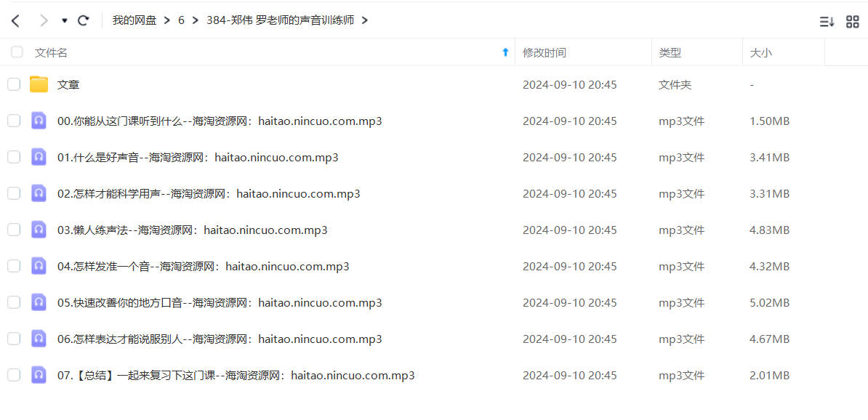Click audio icon of 00.你能从这门课听到什么
This screenshot has width=868, height=420.
[x=39, y=121]
